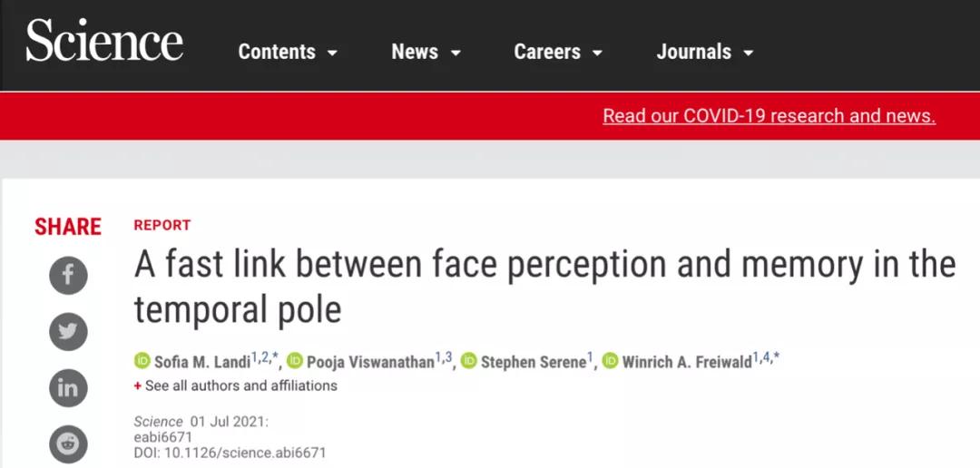Image resolution: width=980 pixels, height=468 pixels.
Task: Open Pooja Viswanathan's ORCID icon
Action: tap(294, 361)
